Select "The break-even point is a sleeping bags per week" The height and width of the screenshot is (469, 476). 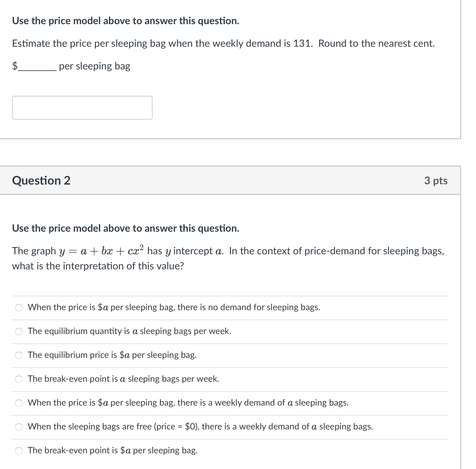point(19,380)
